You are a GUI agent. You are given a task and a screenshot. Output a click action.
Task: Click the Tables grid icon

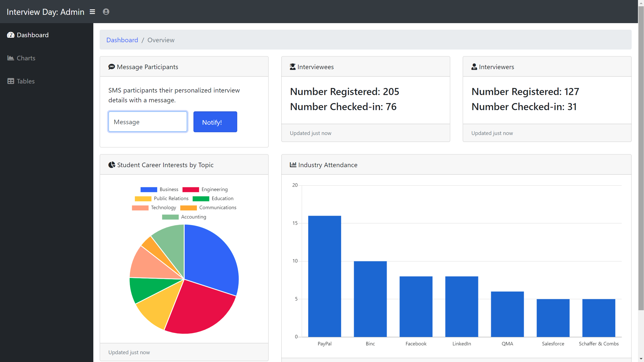[11, 81]
